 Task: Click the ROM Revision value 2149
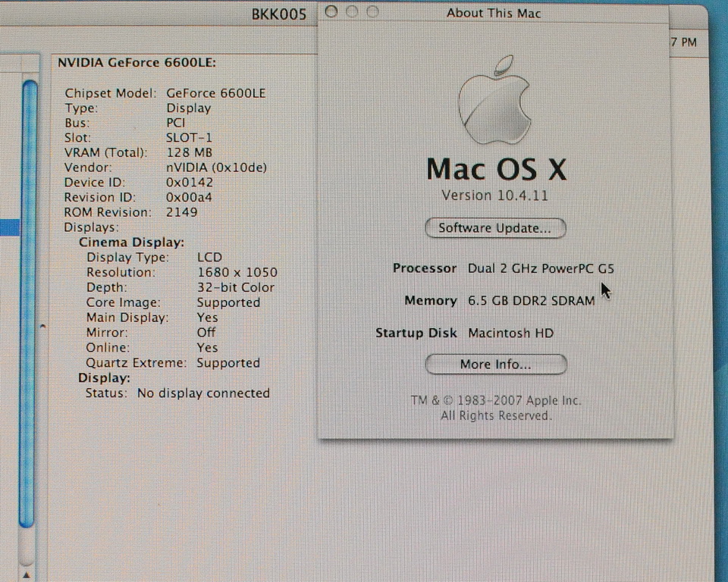pyautogui.click(x=181, y=212)
